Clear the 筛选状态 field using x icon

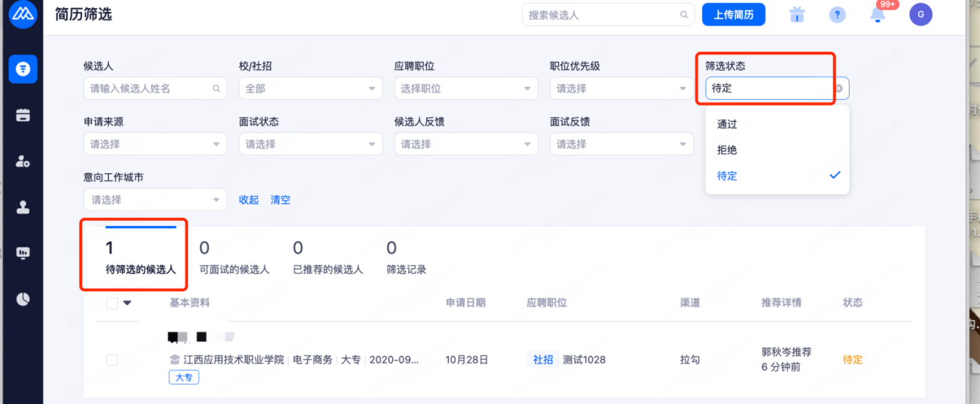click(839, 89)
